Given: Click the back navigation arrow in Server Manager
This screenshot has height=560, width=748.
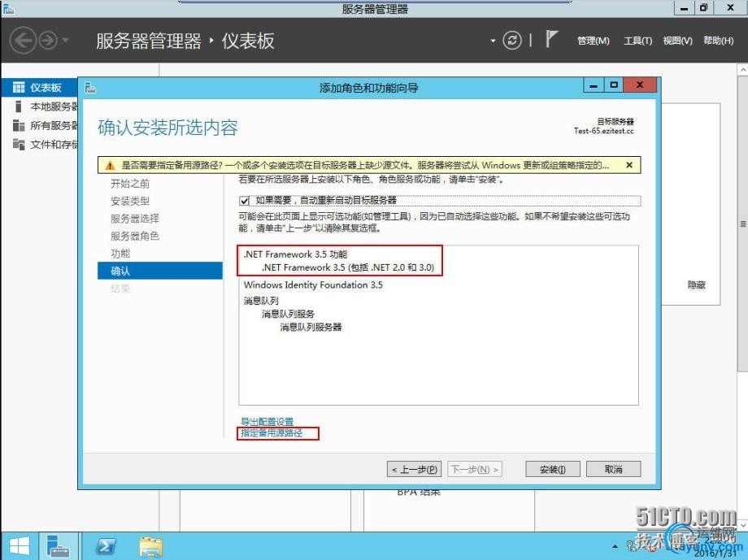Looking at the screenshot, I should (x=23, y=41).
